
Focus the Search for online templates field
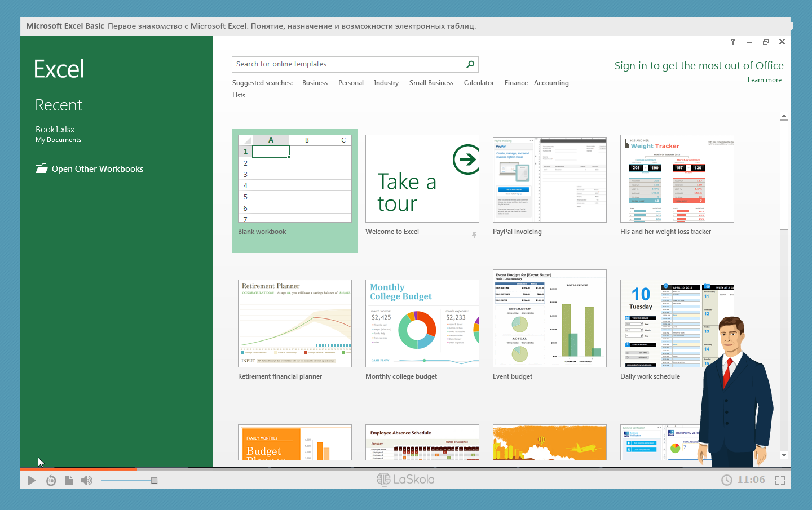[x=347, y=64]
